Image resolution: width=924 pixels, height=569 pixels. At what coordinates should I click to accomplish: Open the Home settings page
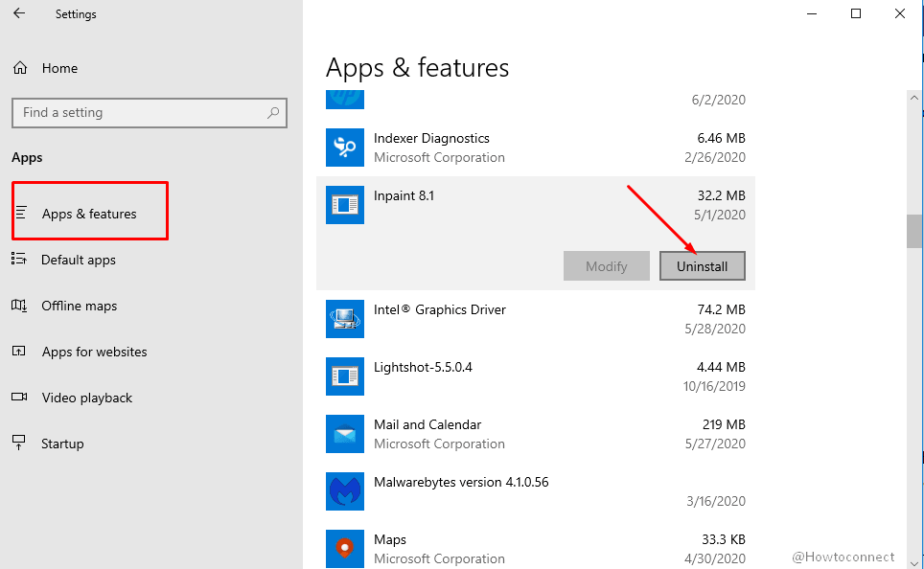pos(59,68)
